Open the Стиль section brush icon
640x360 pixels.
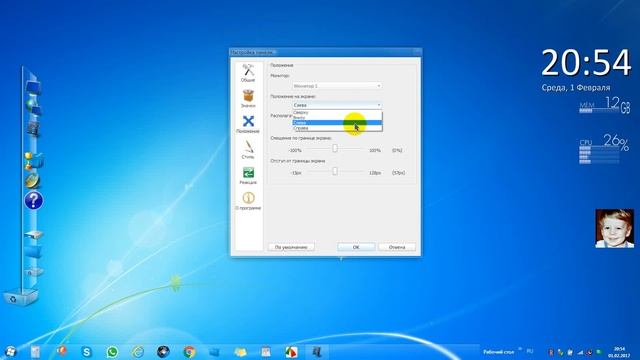[248, 150]
